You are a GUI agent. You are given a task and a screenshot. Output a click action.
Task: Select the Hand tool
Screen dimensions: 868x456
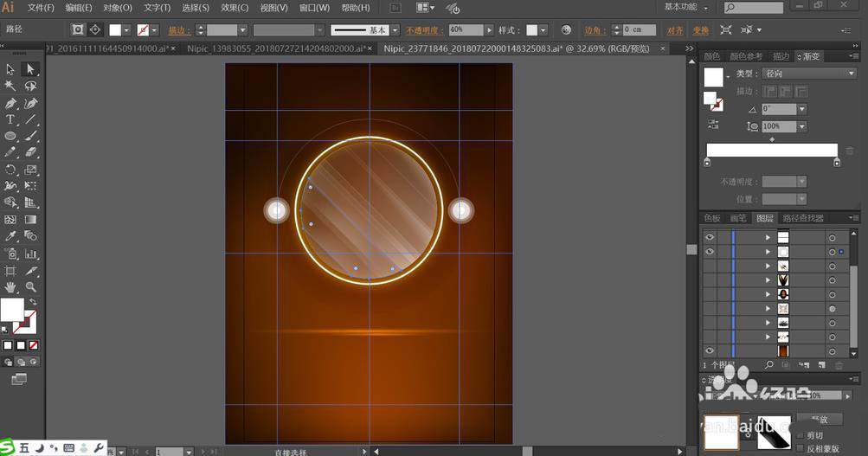pos(10,287)
